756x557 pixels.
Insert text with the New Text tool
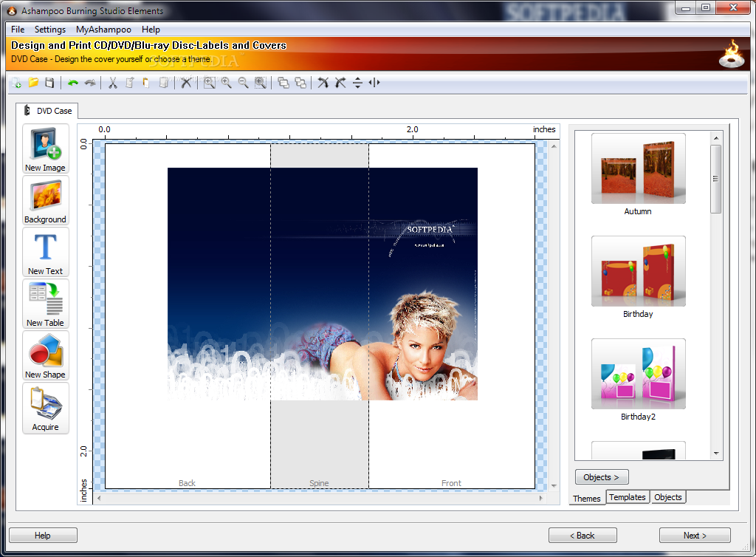click(x=45, y=252)
